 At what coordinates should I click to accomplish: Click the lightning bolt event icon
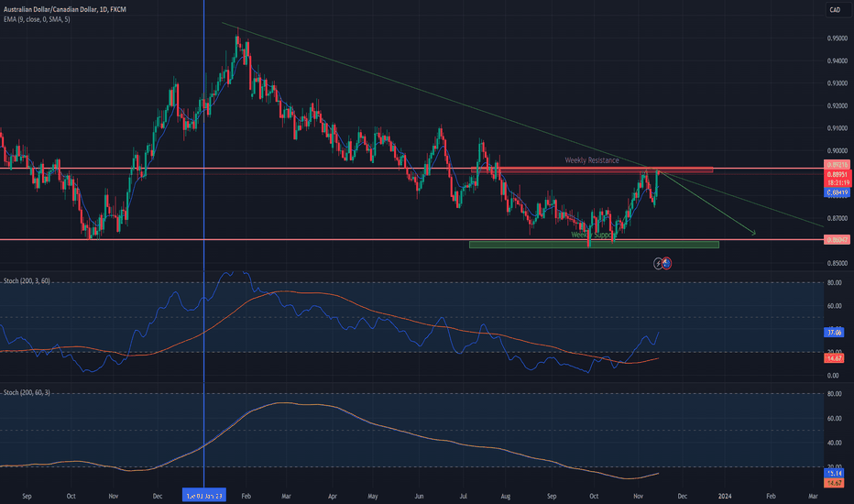point(658,264)
